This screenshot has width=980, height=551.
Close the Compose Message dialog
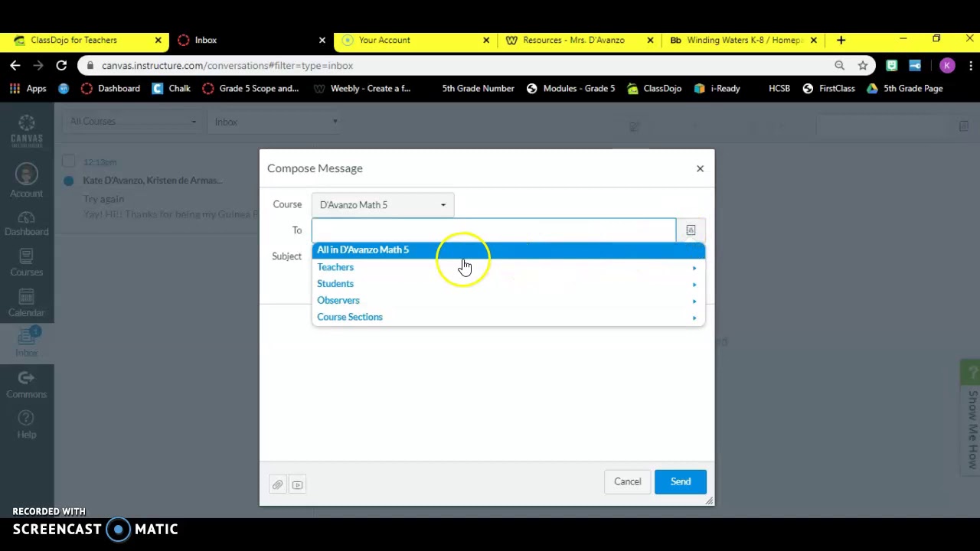[x=700, y=168]
